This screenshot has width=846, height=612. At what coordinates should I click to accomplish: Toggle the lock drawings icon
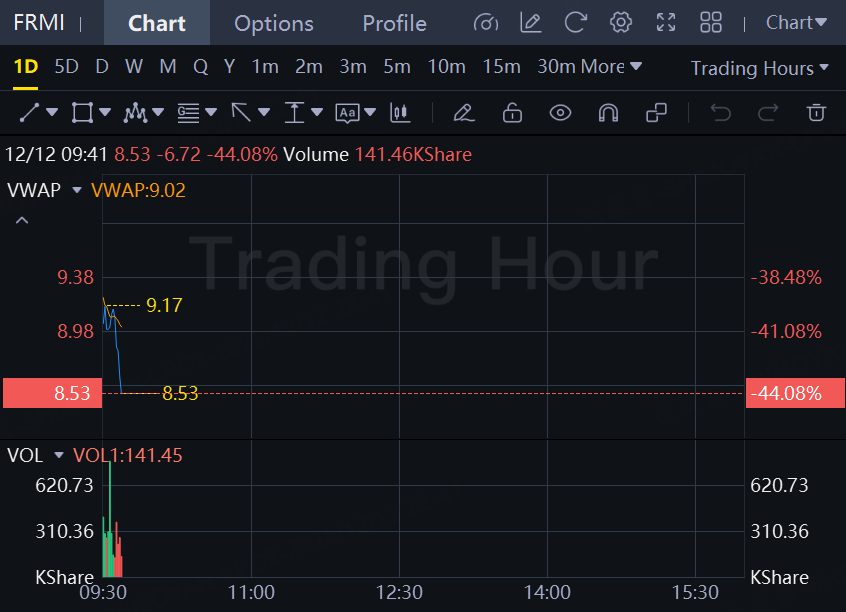click(512, 113)
